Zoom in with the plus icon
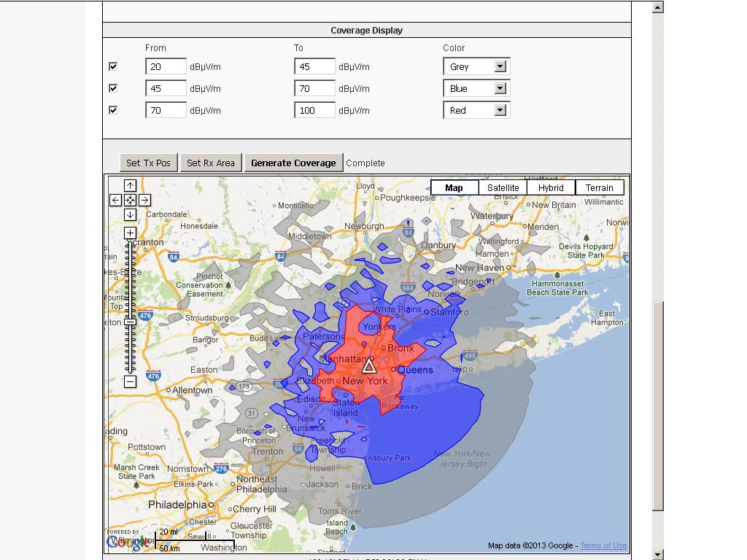Viewport: 747px width, 560px height. pyautogui.click(x=130, y=233)
